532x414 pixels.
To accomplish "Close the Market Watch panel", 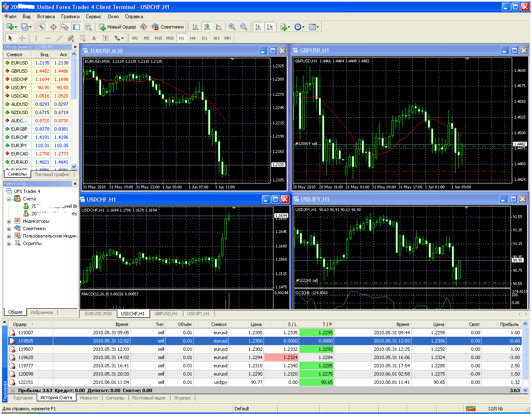I will coord(75,47).
